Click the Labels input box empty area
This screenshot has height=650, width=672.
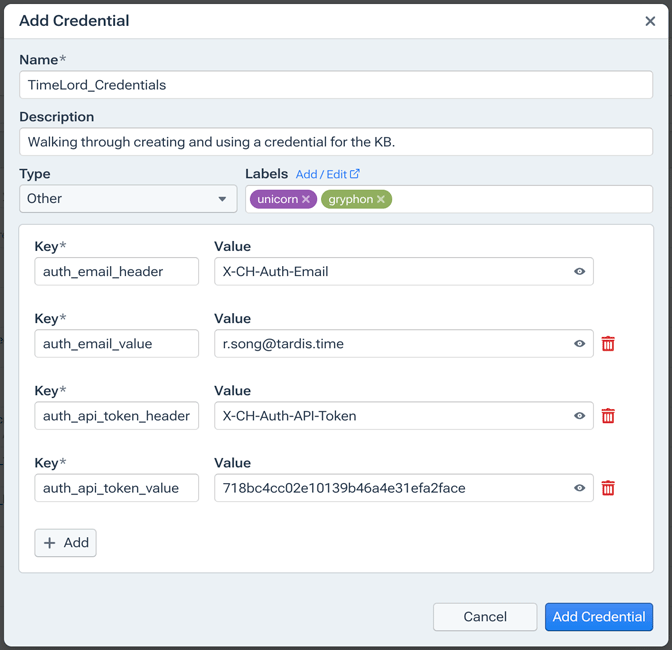click(520, 199)
